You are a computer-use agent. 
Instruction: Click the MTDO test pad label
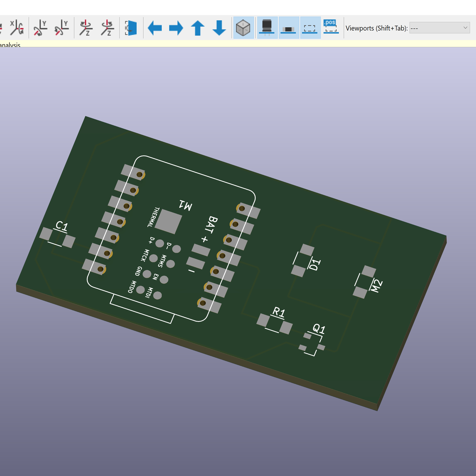(132, 287)
